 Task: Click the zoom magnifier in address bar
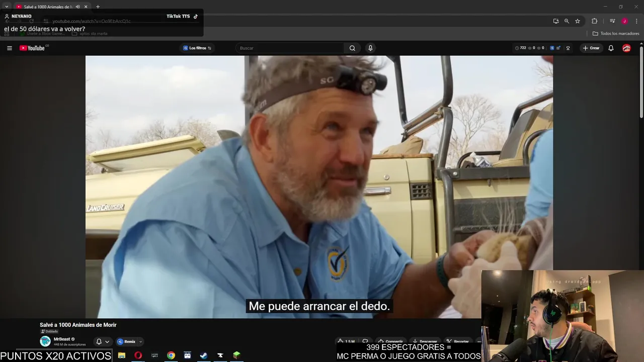[x=567, y=21]
